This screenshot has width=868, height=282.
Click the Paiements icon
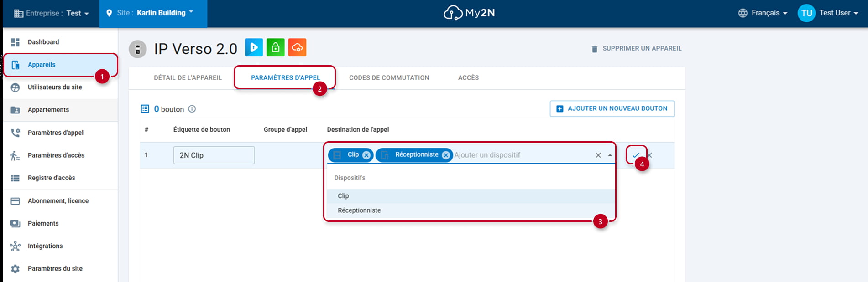[x=15, y=224]
